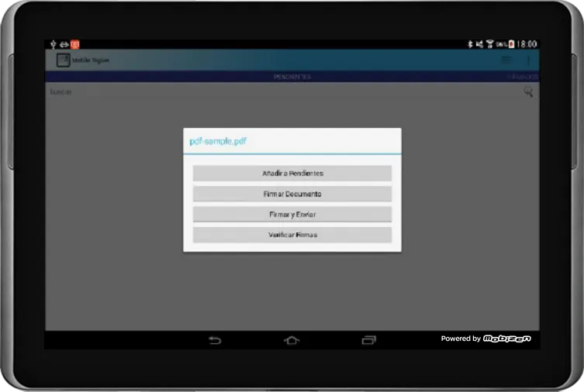Tap the muted sound status icon
Image resolution: width=584 pixels, height=392 pixels.
tap(479, 44)
